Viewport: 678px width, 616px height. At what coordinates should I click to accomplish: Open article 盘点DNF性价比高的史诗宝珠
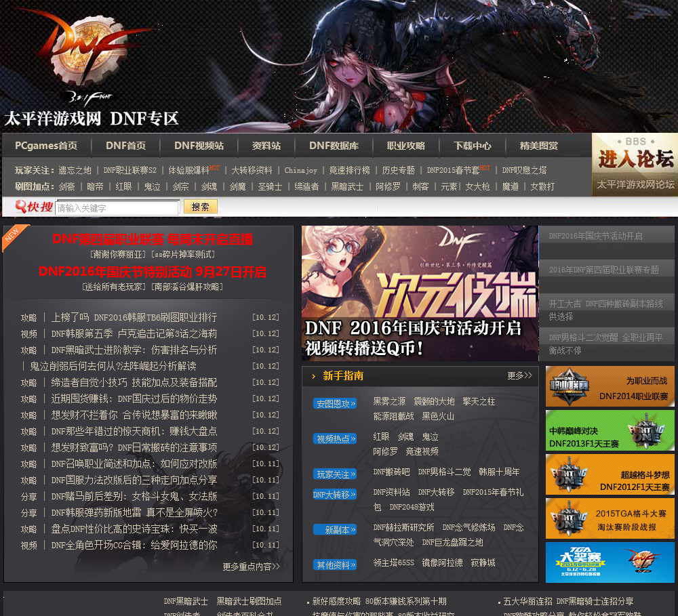tap(134, 529)
